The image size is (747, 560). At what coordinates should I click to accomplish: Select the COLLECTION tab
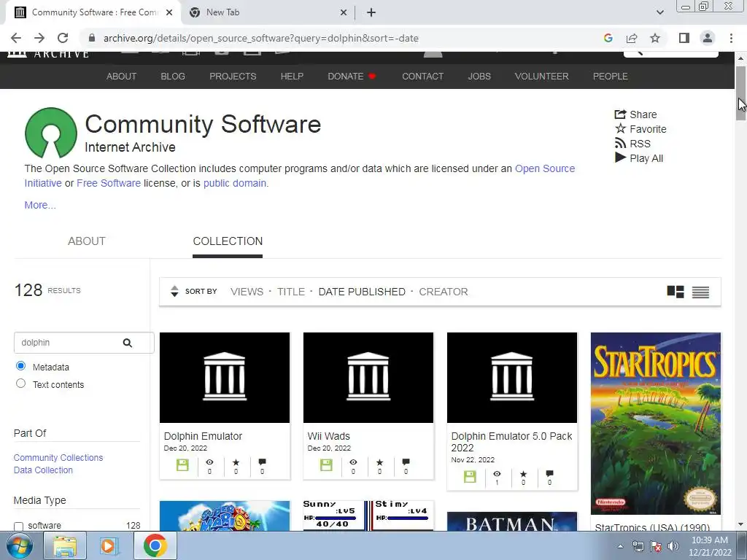point(228,241)
